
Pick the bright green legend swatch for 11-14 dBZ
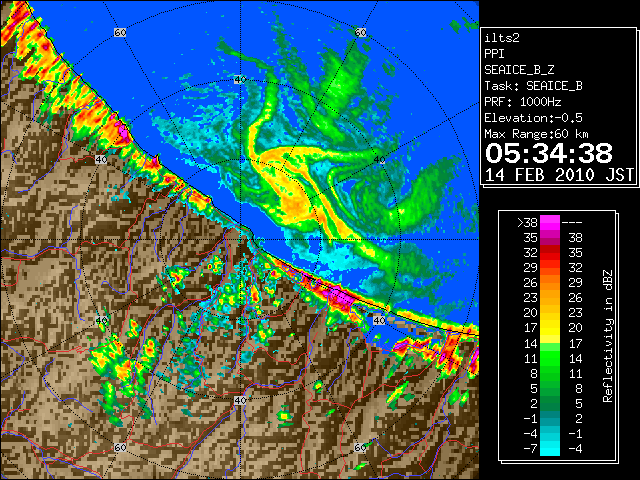tap(550, 358)
